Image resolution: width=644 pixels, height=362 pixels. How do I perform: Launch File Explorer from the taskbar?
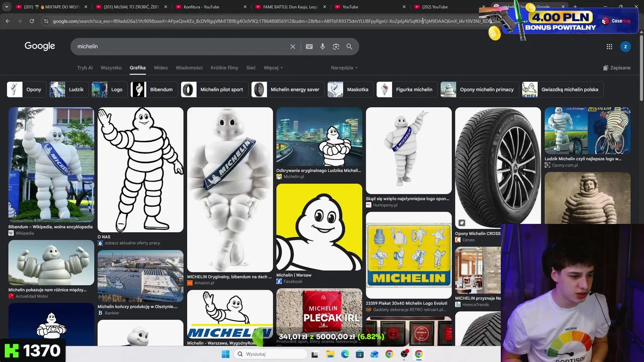tap(330, 354)
